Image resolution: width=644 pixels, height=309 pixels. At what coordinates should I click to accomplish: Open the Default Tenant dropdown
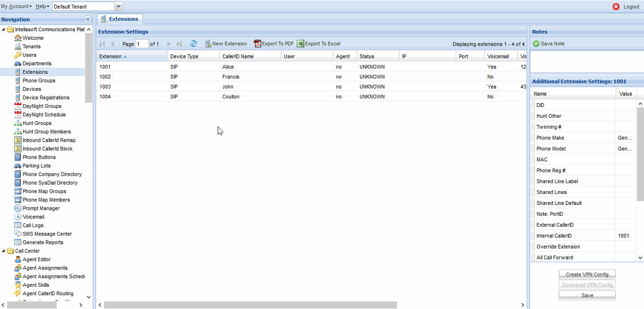[x=119, y=7]
